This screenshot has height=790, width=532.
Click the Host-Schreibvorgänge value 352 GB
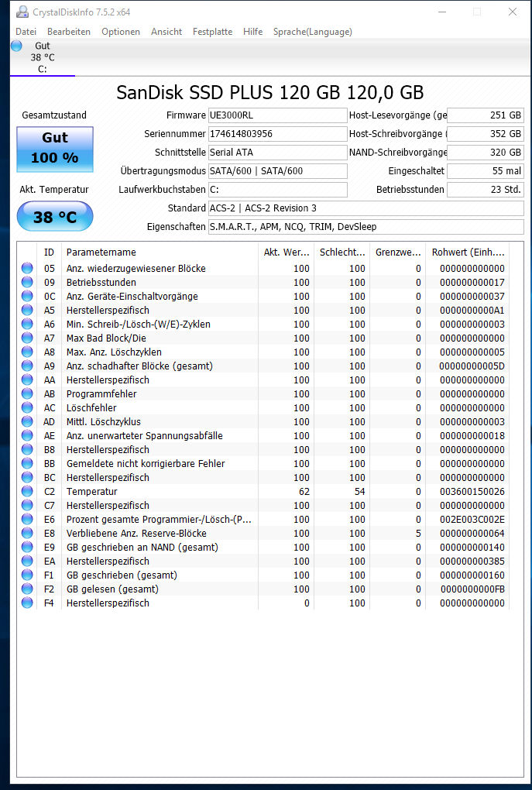click(485, 134)
